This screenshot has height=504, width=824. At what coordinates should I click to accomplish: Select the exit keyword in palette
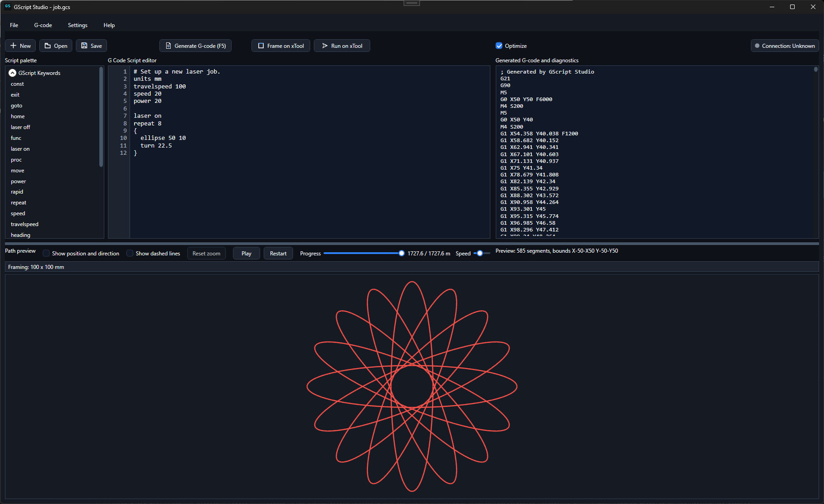15,95
